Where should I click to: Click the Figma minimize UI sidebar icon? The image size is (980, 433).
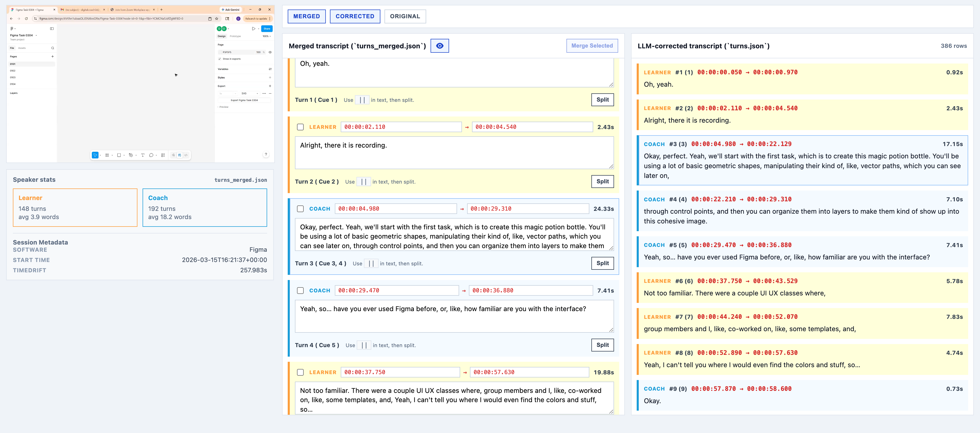(x=52, y=29)
